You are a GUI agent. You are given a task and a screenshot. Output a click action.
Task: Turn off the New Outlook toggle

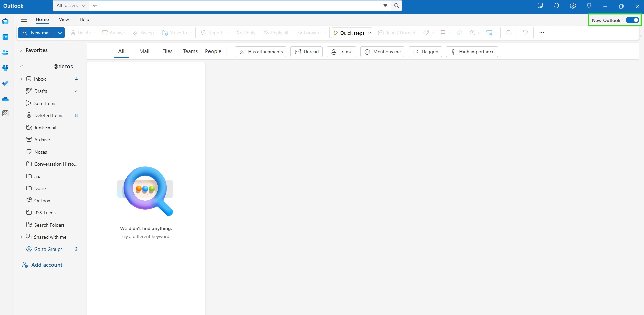[x=632, y=20]
